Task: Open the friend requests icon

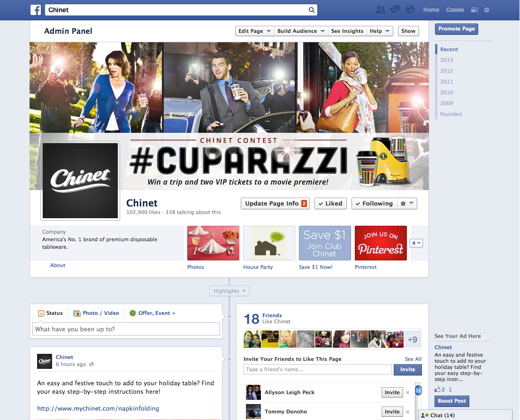Action: [x=381, y=10]
